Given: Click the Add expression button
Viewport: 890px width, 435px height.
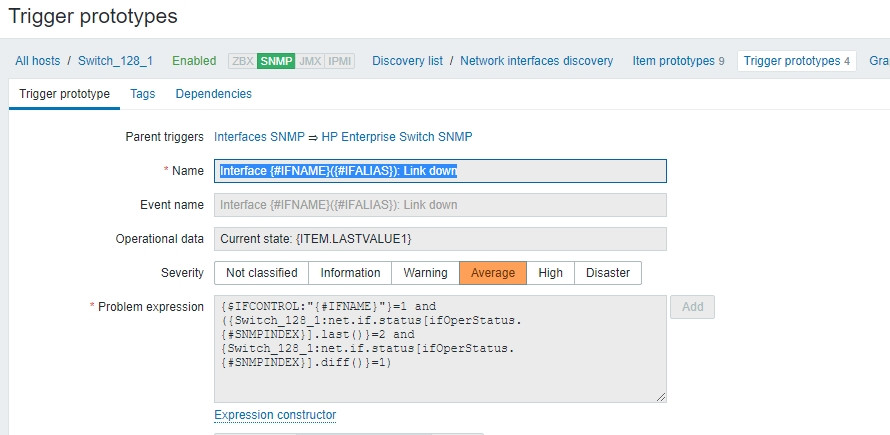Looking at the screenshot, I should click(x=692, y=307).
